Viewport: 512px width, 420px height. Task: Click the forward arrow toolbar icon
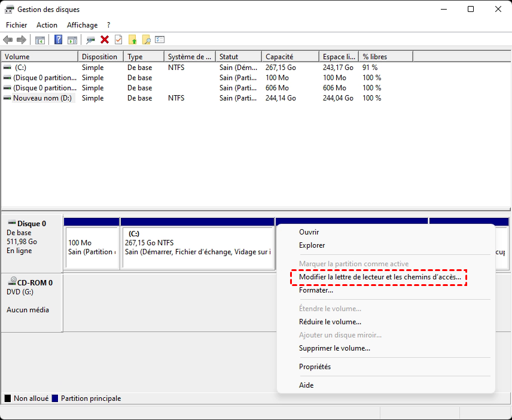click(x=22, y=40)
